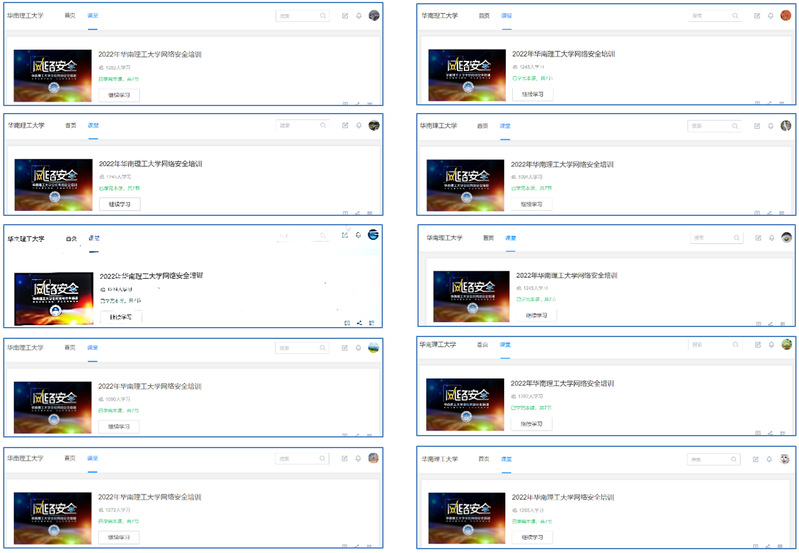
Task: Open the course title link in the top-left panel
Action: (x=150, y=54)
